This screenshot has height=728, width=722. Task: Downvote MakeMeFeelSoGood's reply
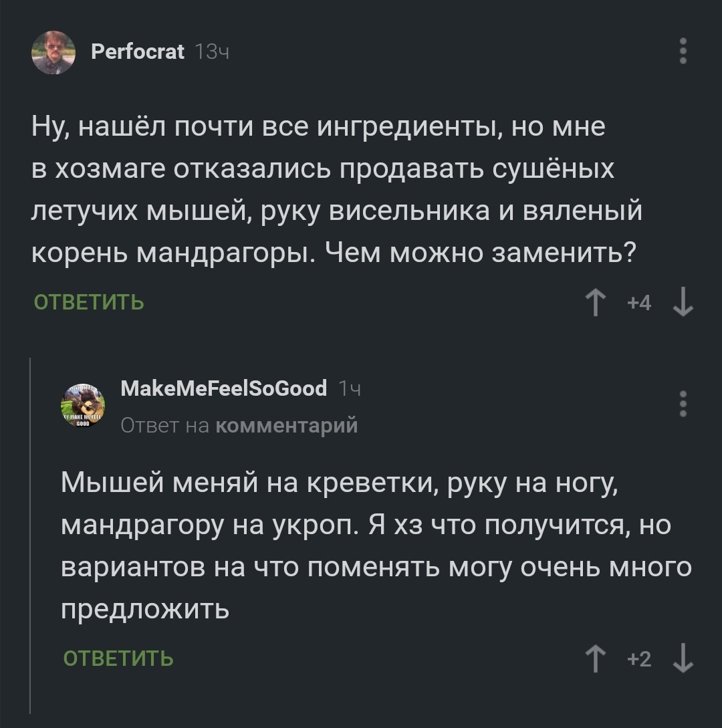point(683,659)
